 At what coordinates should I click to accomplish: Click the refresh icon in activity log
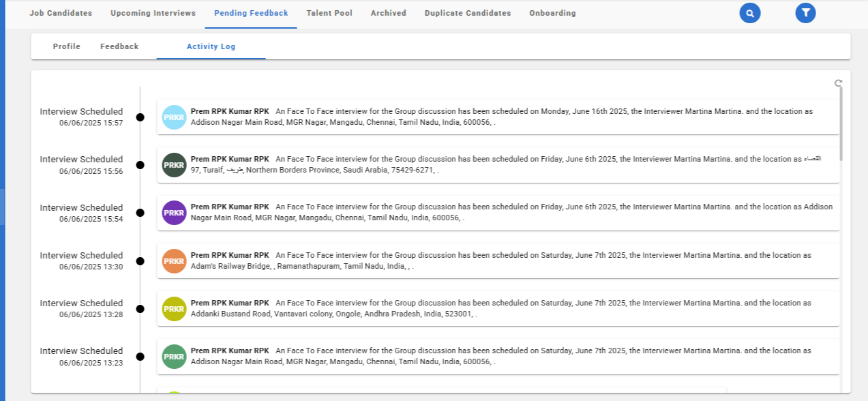[838, 83]
